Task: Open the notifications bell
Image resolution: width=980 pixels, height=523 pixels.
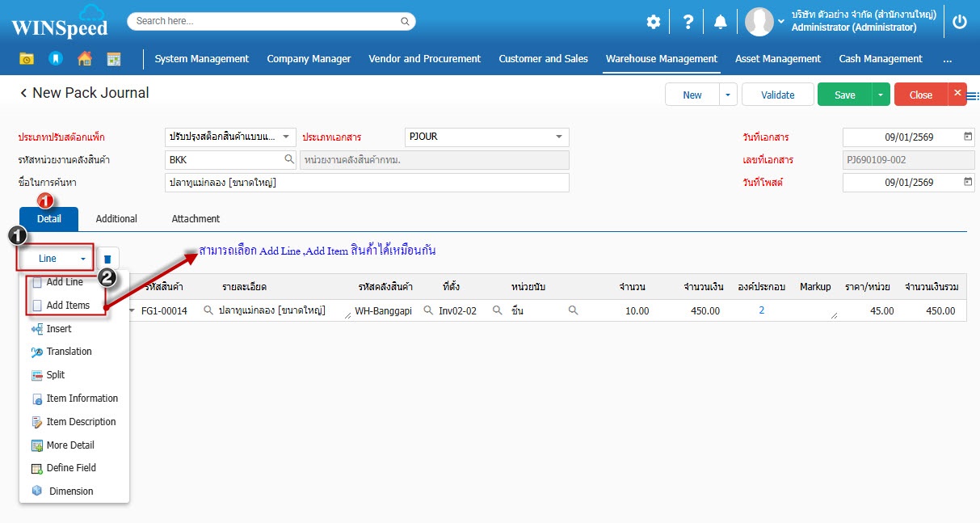Action: [x=720, y=22]
